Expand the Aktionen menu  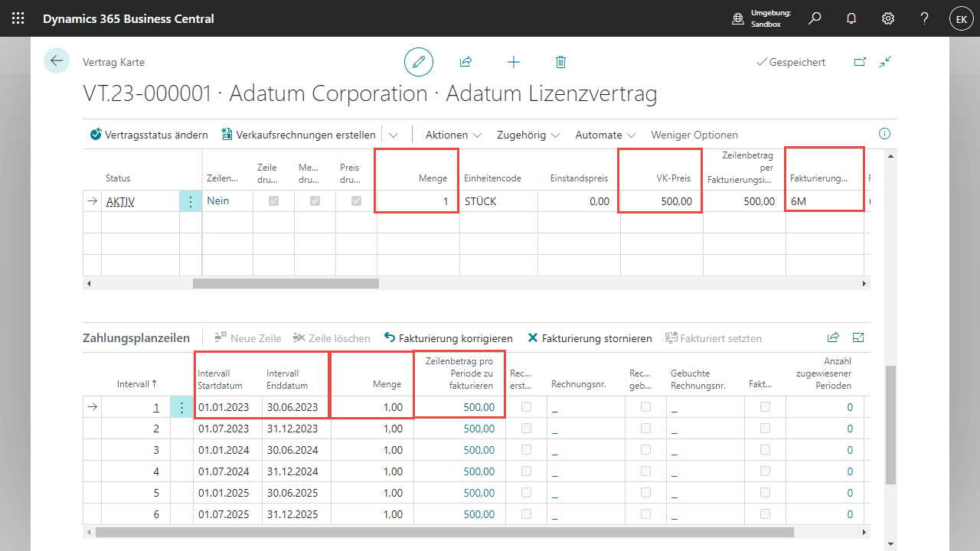click(453, 135)
